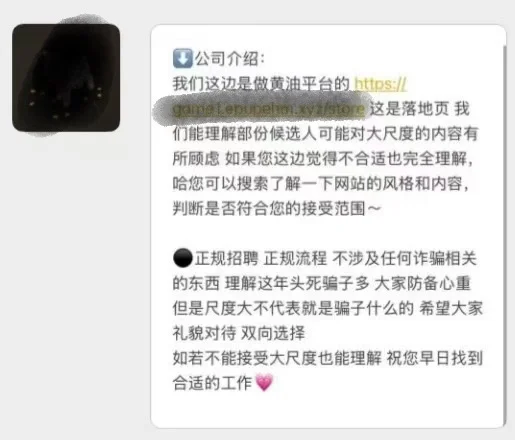This screenshot has width=515, height=440.
Task: Click the blue down-arrow emoji before 公司介绍
Action: click(183, 58)
